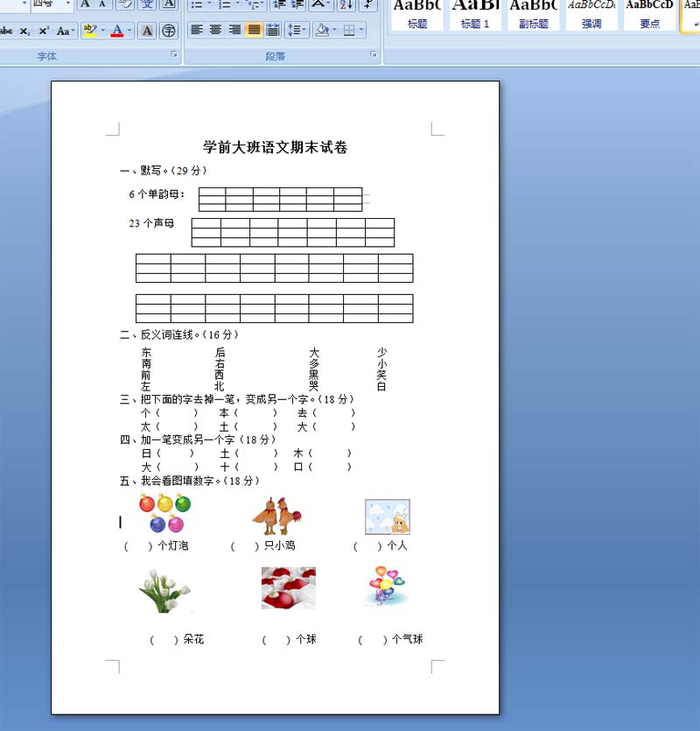Click the 6 个单韵母 label

pyautogui.click(x=157, y=194)
